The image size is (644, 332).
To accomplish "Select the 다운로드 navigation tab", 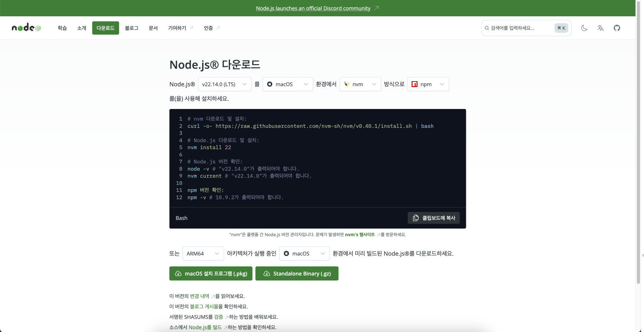I will 105,28.
